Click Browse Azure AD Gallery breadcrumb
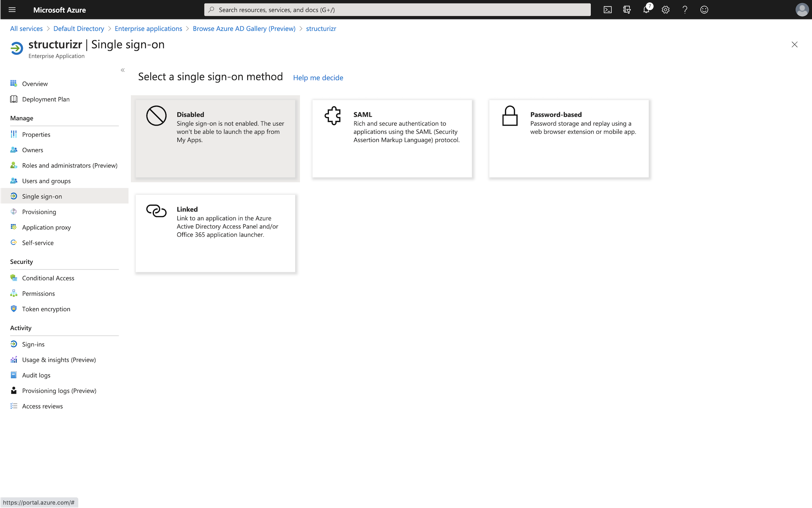The width and height of the screenshot is (812, 508). (x=244, y=28)
